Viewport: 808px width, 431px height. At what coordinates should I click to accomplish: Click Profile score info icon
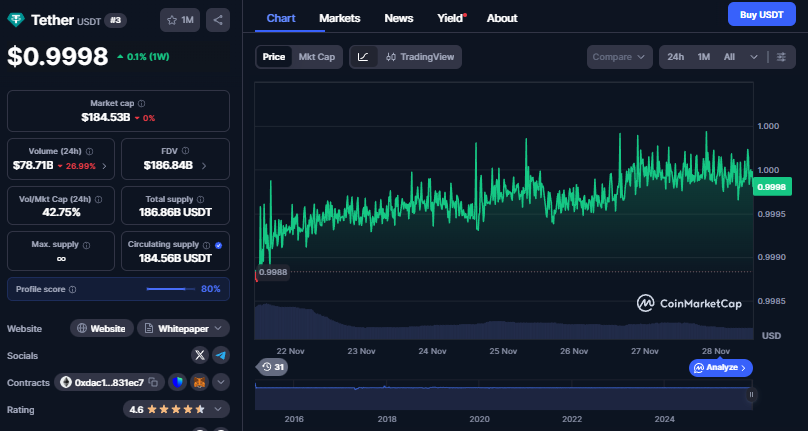73,290
